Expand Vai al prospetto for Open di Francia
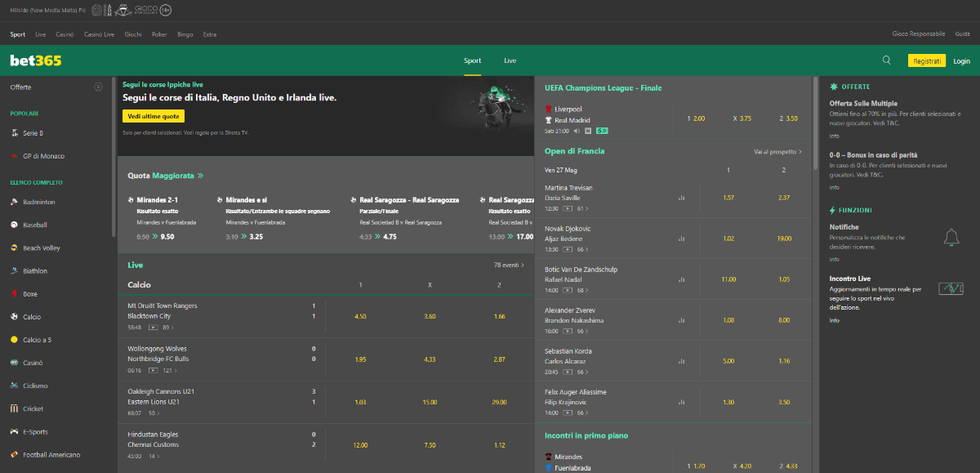The height and width of the screenshot is (473, 980). (x=777, y=152)
